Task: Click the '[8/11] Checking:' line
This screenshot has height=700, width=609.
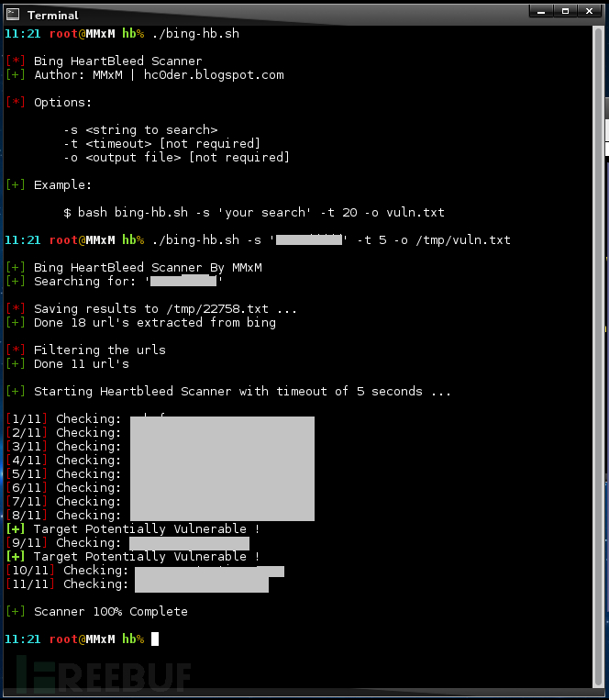Action: tap(63, 516)
